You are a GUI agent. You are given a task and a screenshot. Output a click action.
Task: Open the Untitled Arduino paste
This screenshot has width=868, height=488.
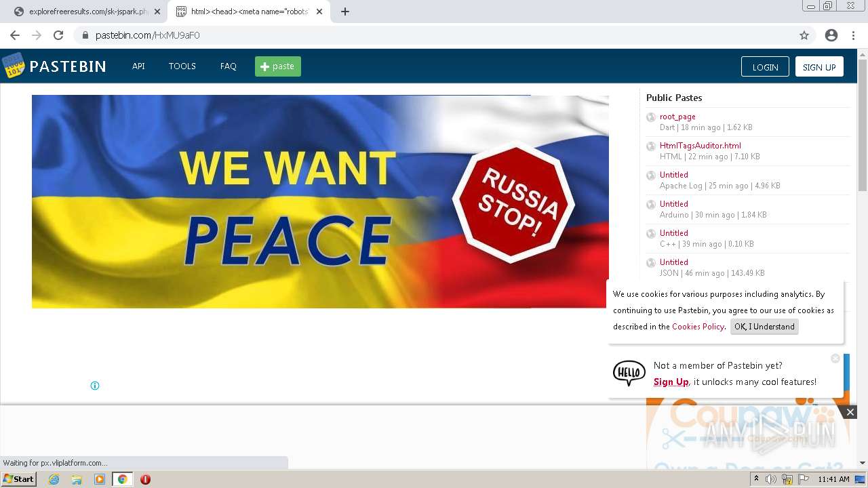(x=674, y=204)
